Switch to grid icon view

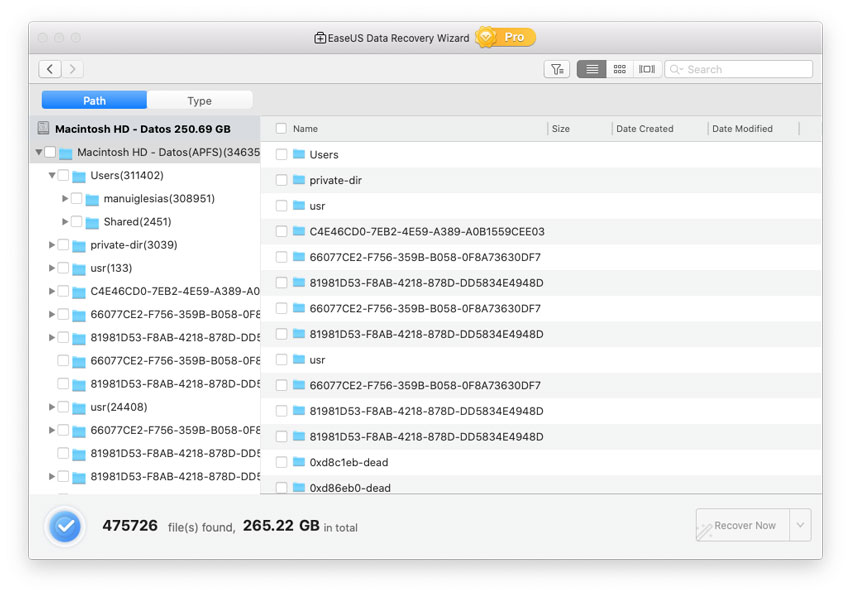pos(620,69)
